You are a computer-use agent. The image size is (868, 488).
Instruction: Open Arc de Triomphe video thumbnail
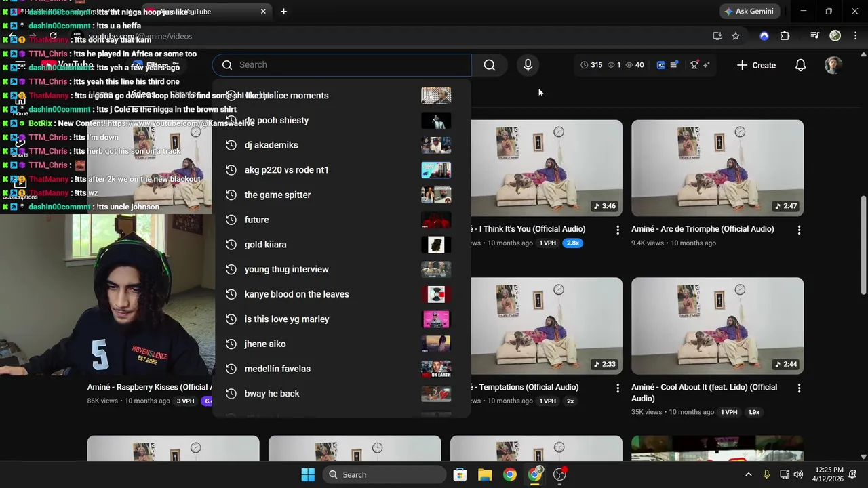coord(717,168)
